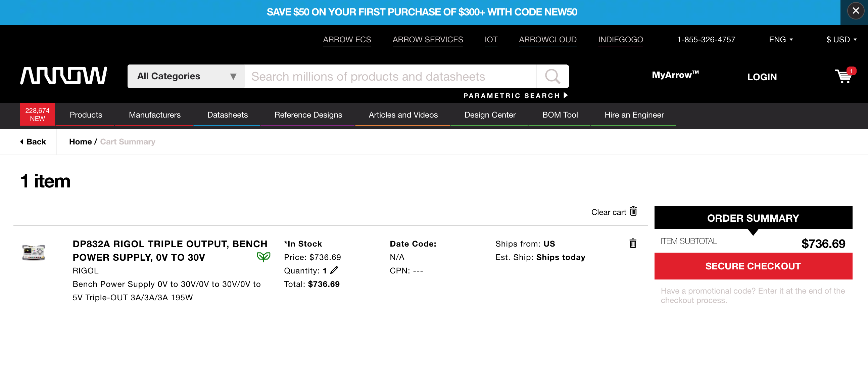Click the Secure Checkout button
868x389 pixels.
coord(753,266)
